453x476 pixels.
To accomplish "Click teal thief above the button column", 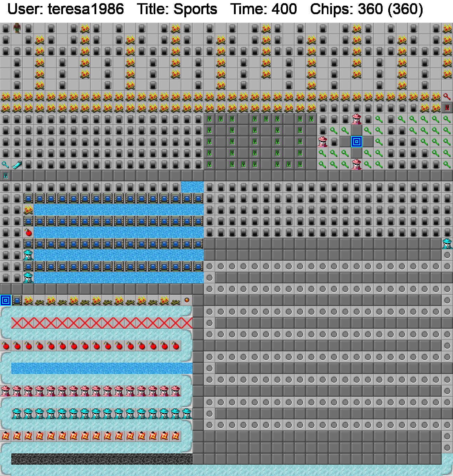I will coord(447,244).
